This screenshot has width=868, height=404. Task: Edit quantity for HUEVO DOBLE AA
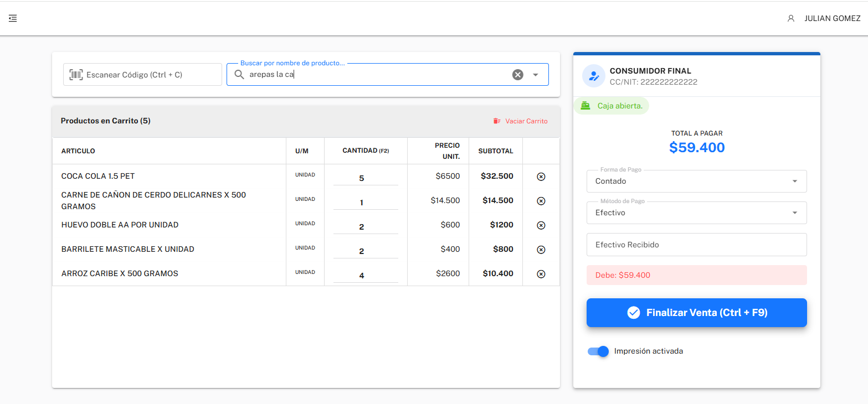pos(366,227)
